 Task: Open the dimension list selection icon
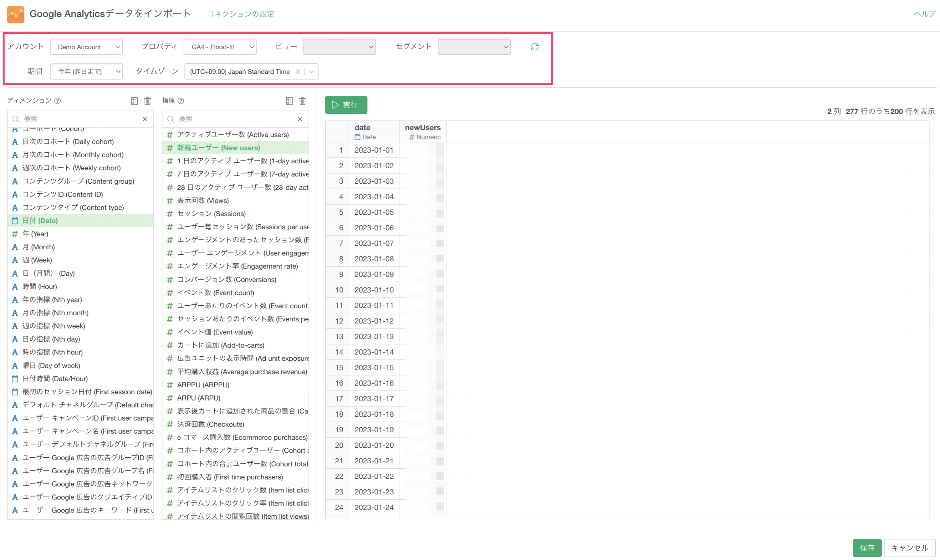(x=134, y=101)
